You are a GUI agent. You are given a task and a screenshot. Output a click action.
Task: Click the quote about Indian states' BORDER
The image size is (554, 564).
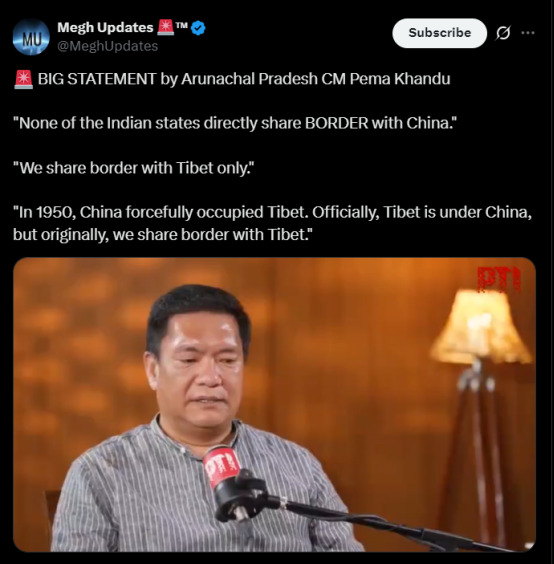tap(235, 123)
